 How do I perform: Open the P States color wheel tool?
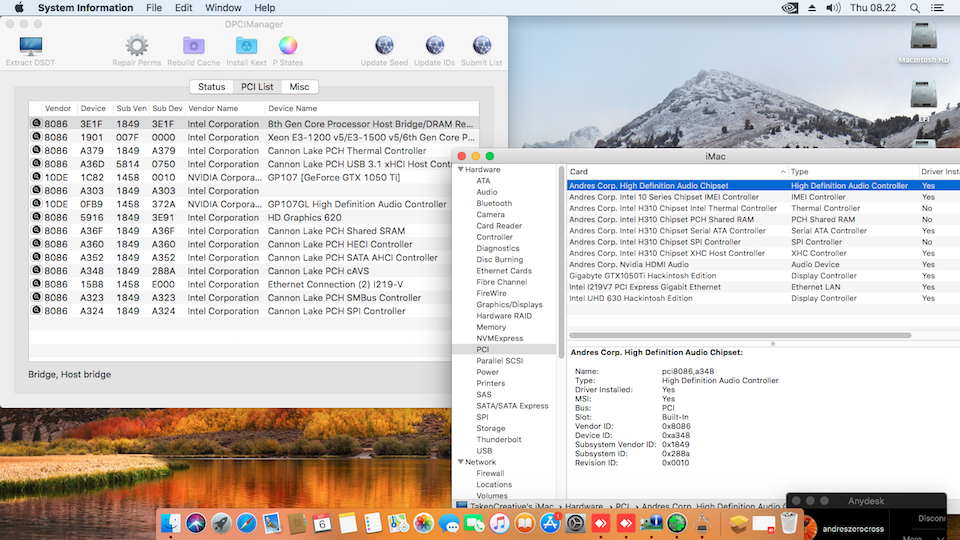point(288,46)
